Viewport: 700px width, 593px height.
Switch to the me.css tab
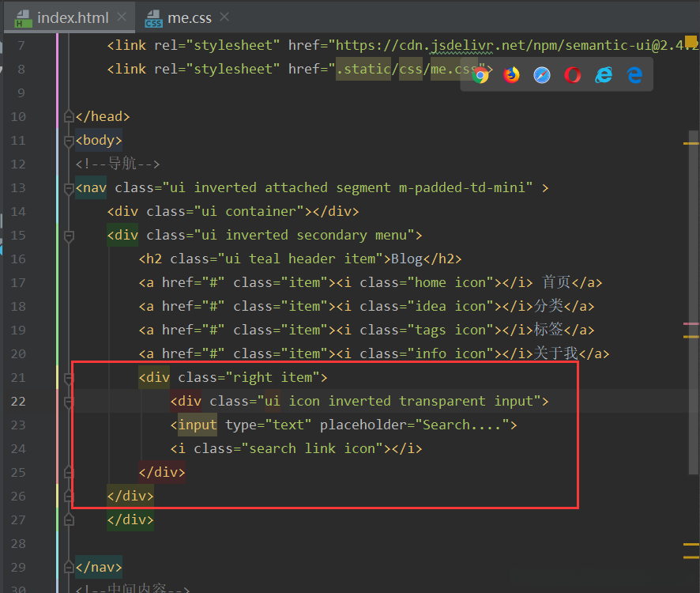188,17
